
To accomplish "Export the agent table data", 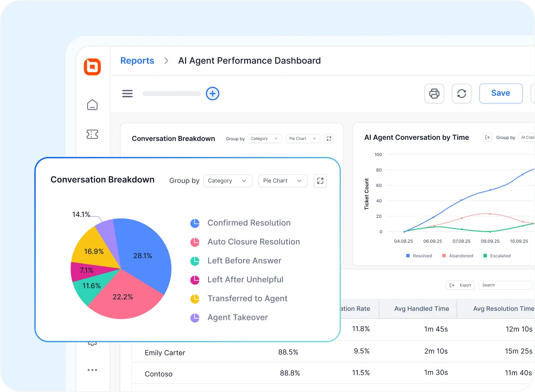I will pos(460,285).
